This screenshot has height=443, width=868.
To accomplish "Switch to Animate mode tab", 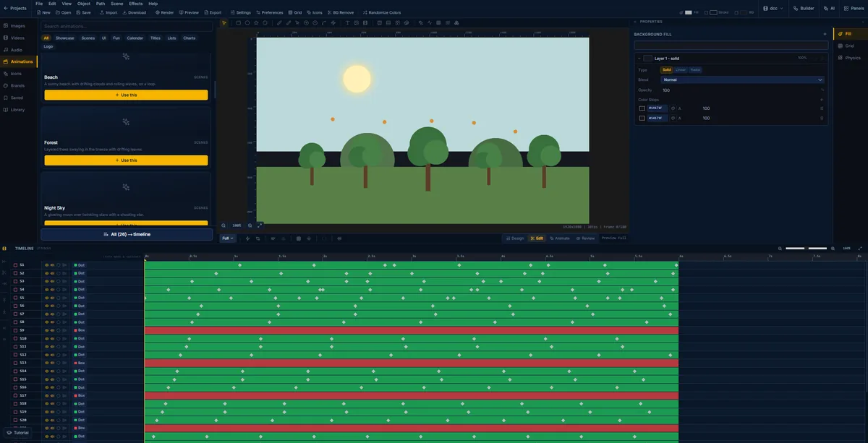I will (x=559, y=238).
